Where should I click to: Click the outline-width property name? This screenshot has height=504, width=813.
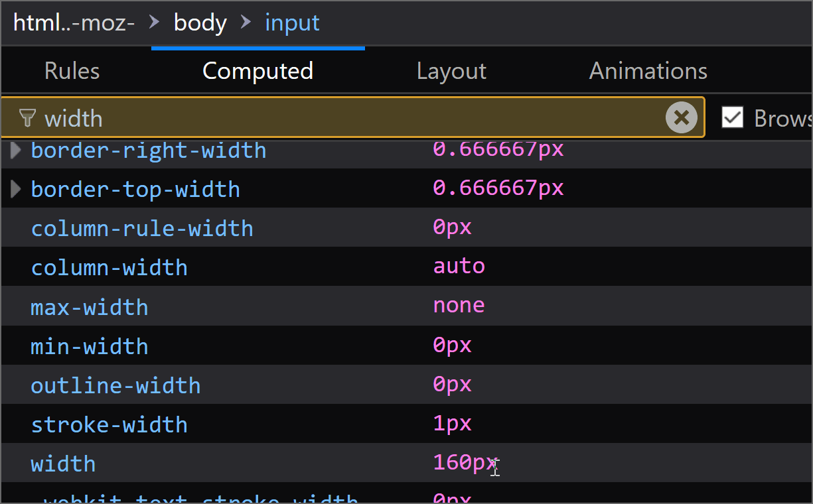pyautogui.click(x=115, y=386)
